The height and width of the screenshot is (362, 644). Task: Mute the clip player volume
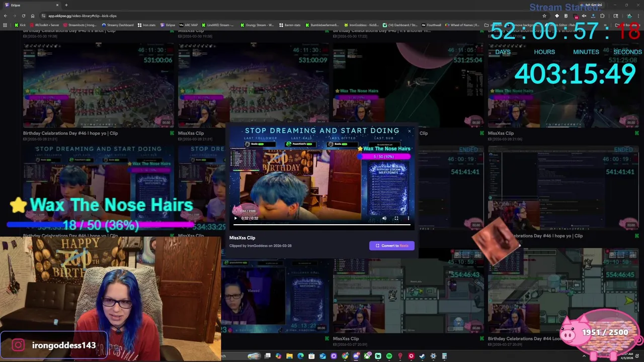384,218
